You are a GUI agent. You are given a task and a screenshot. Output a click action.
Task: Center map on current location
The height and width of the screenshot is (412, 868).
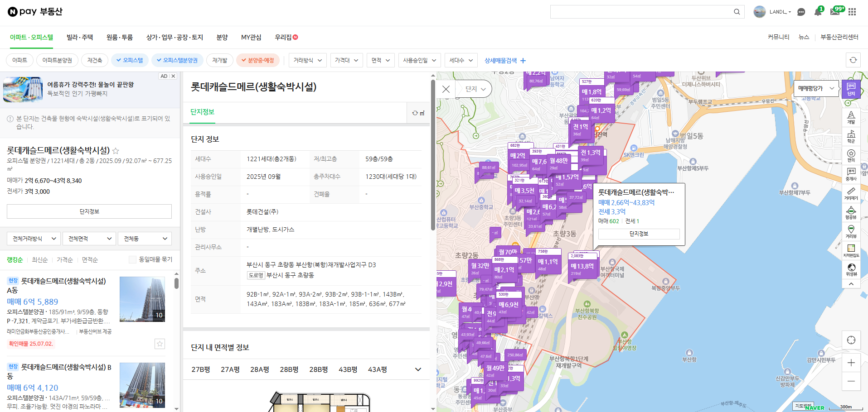[851, 340]
